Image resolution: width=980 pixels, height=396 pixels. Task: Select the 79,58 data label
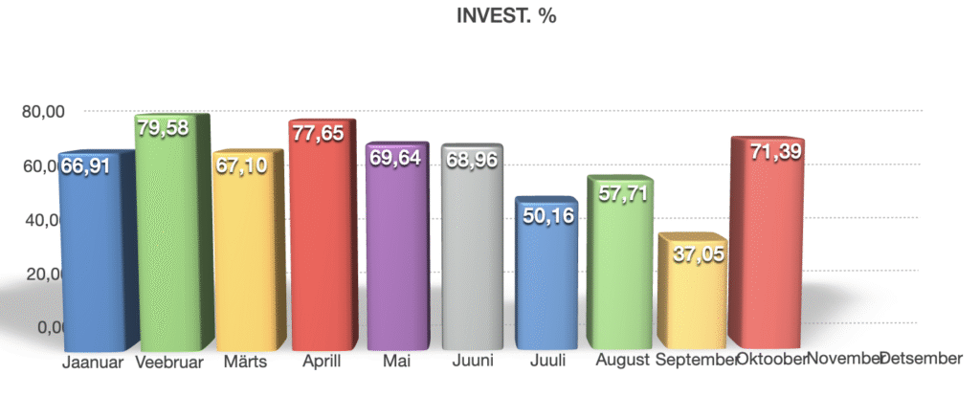click(164, 127)
